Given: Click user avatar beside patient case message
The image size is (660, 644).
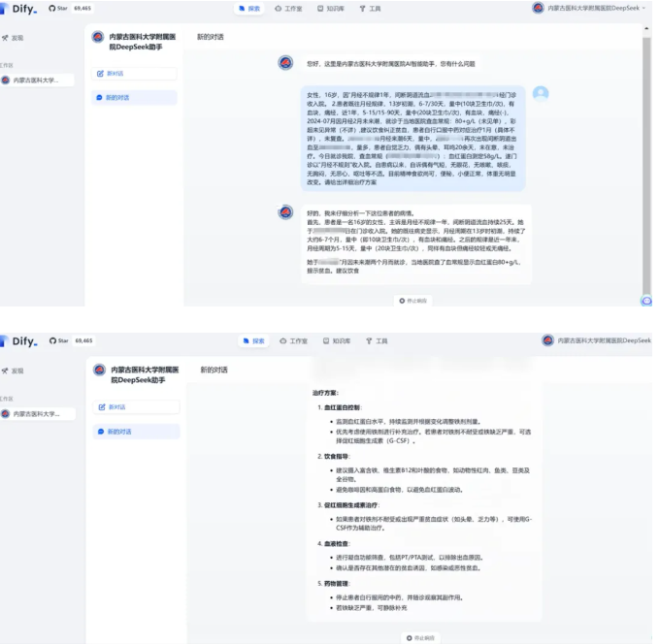Looking at the screenshot, I should [541, 93].
